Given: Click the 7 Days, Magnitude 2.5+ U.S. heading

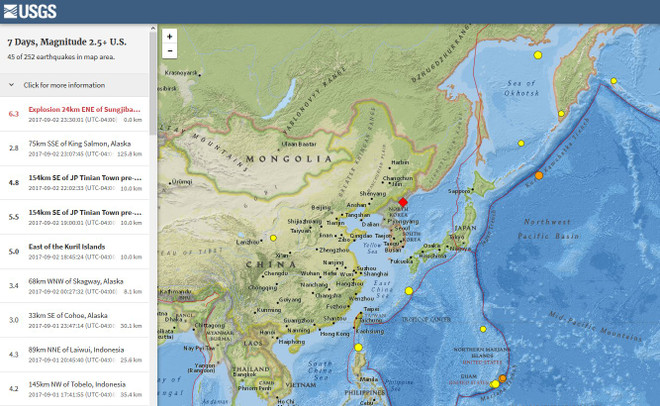Looking at the screenshot, I should click(67, 43).
